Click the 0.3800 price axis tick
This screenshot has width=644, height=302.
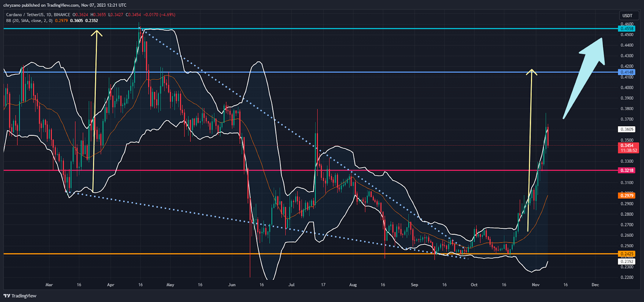pyautogui.click(x=627, y=109)
